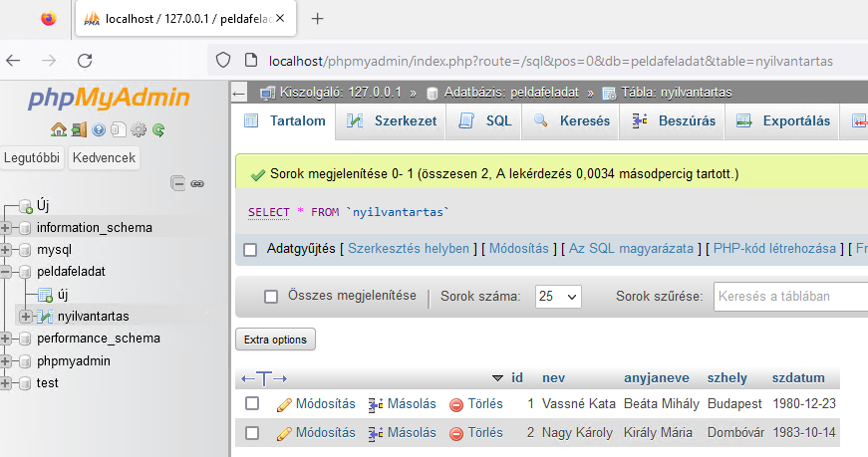Viewport: 868px width, 457px height.
Task: Check the Összes megjelenítése checkbox
Action: coord(271,296)
